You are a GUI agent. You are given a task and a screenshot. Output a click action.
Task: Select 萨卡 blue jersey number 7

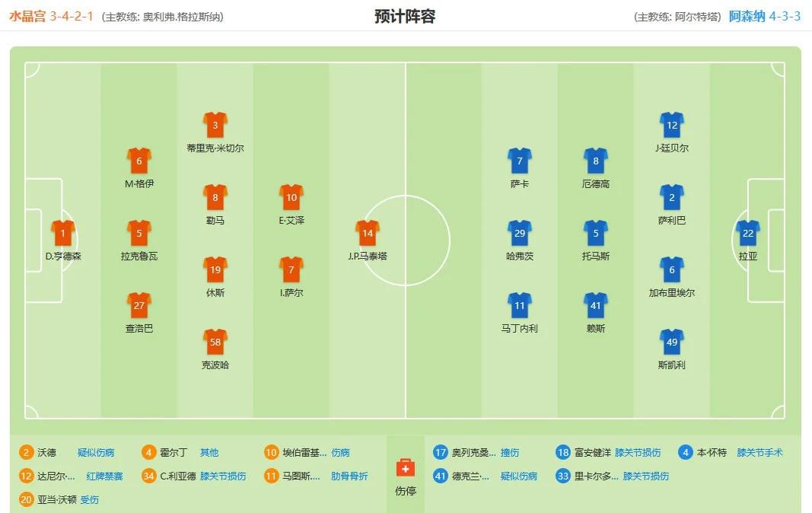520,161
